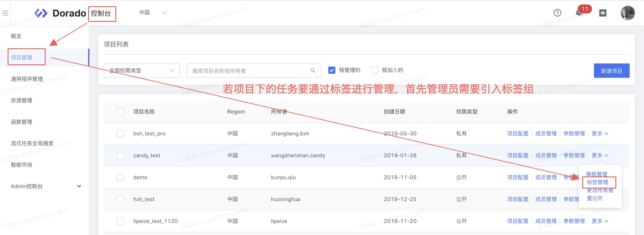Viewport: 644px width, 235px height.
Task: Select 标签管理 from the dropdown menu
Action: point(597,182)
